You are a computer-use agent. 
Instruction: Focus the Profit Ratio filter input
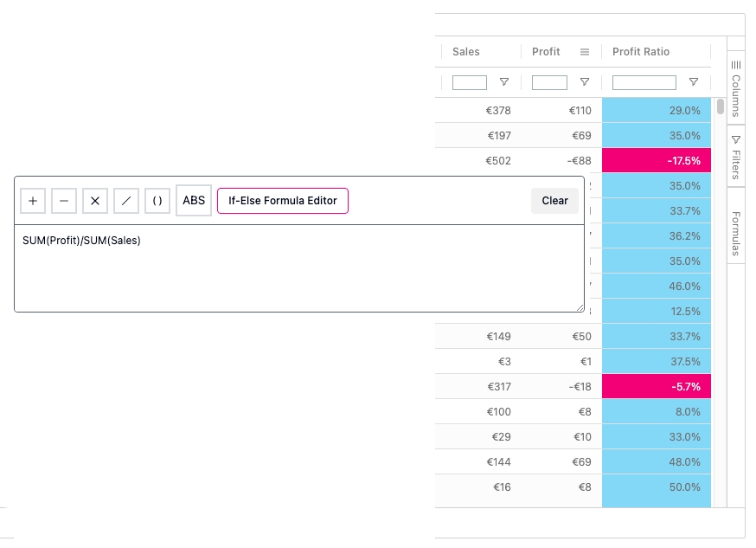click(644, 82)
